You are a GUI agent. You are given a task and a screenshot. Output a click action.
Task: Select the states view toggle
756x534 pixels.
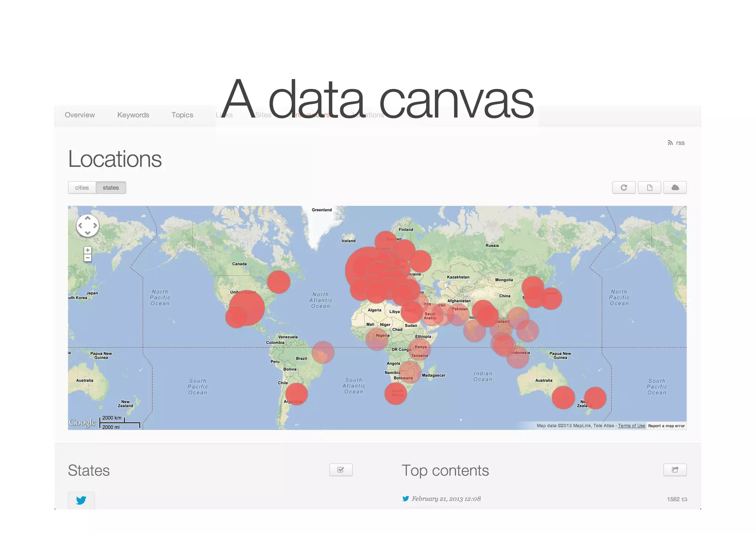point(111,187)
